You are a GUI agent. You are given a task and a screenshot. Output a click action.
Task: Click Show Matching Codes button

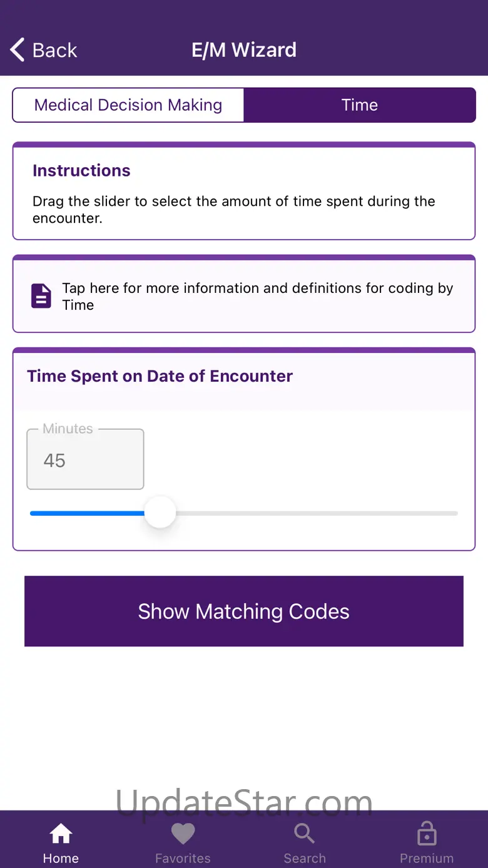(244, 611)
